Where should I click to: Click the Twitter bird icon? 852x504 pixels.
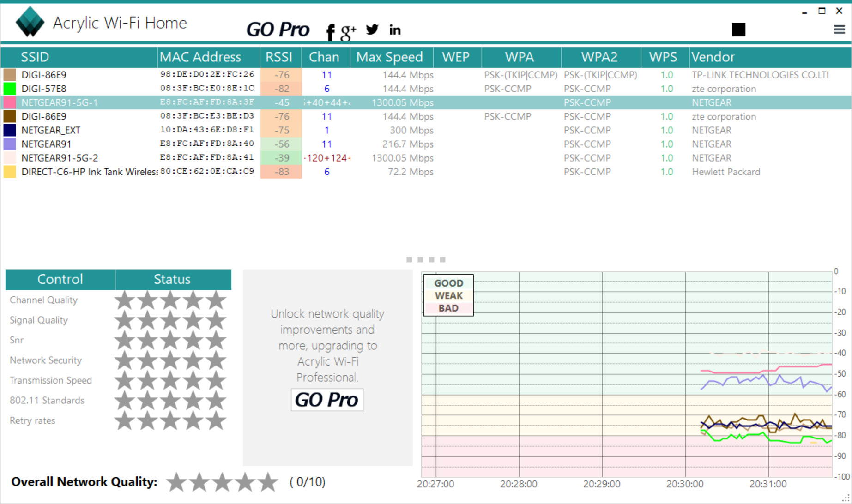tap(372, 30)
